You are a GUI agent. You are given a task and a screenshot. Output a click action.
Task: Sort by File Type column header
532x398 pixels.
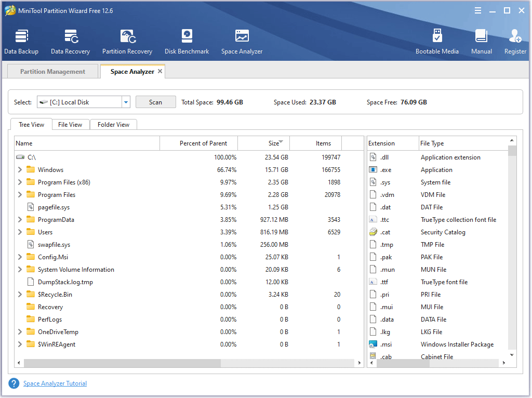463,143
